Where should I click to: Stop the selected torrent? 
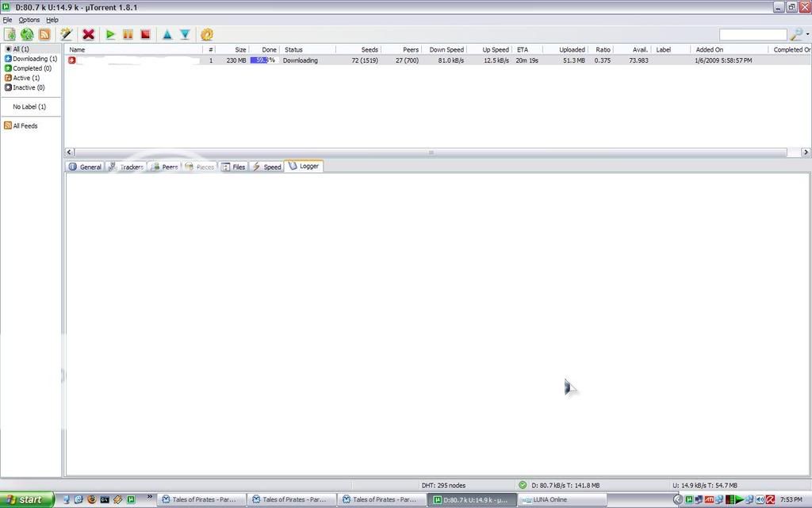[145, 34]
